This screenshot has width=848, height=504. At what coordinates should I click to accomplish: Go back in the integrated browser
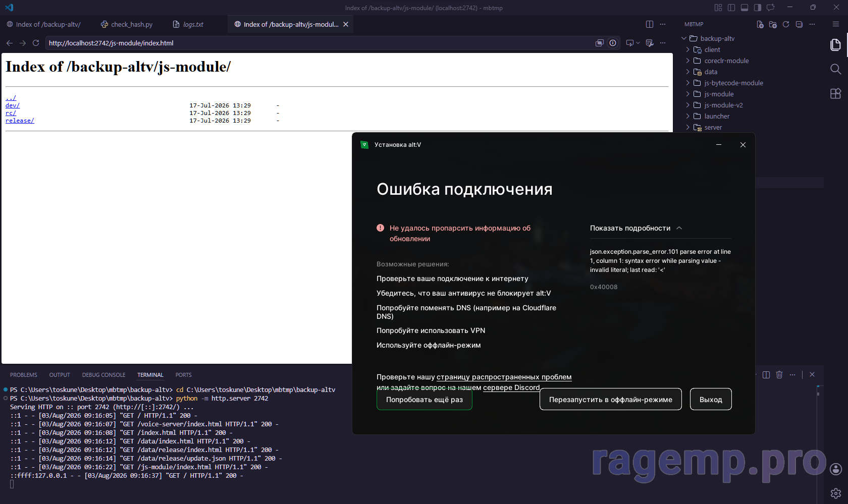tap(10, 43)
